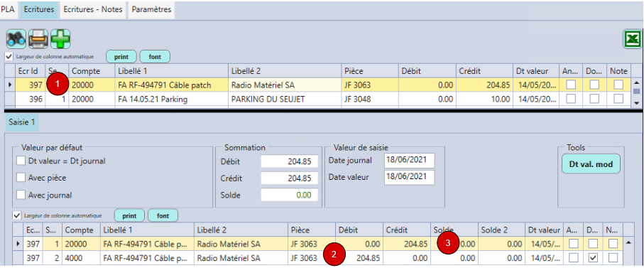Uncheck the checked box in account 4000 row
Screen dimensions: 644x268
(x=593, y=258)
